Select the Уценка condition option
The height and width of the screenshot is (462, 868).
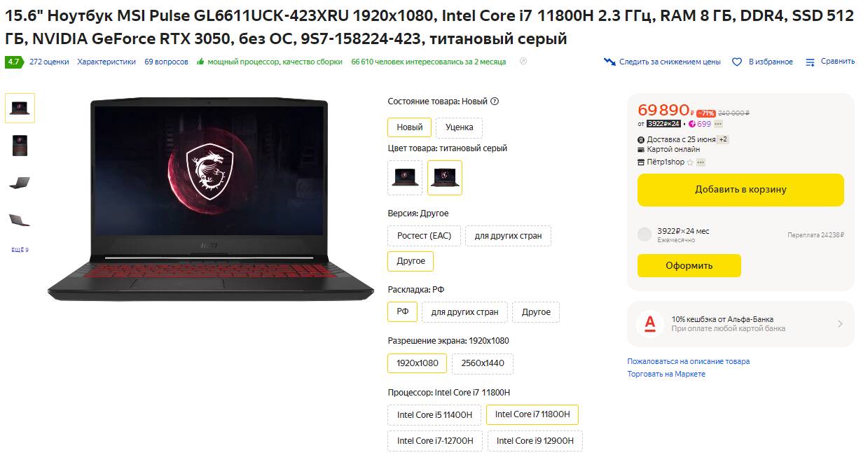[x=459, y=127]
